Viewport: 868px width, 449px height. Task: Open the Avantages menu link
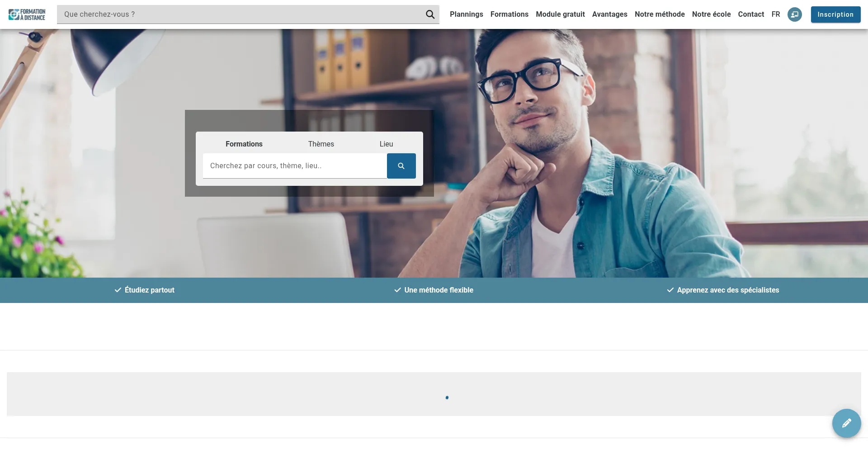[609, 14]
